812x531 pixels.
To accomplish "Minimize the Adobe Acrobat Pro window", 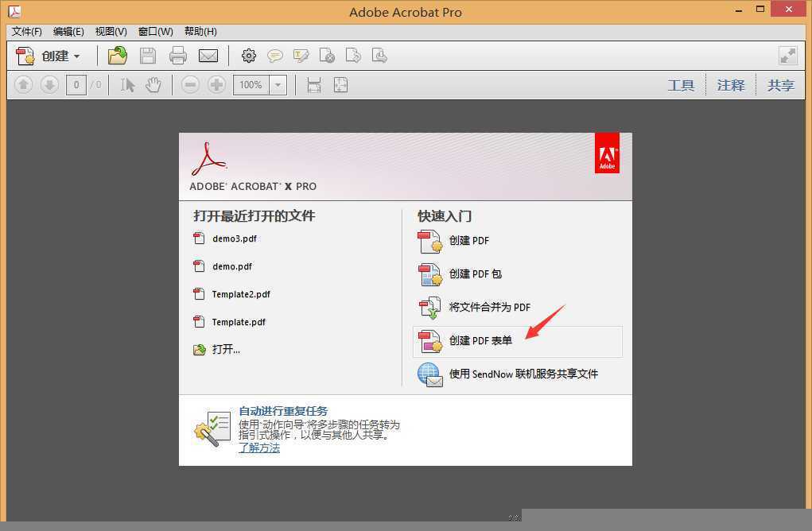I will (739, 10).
